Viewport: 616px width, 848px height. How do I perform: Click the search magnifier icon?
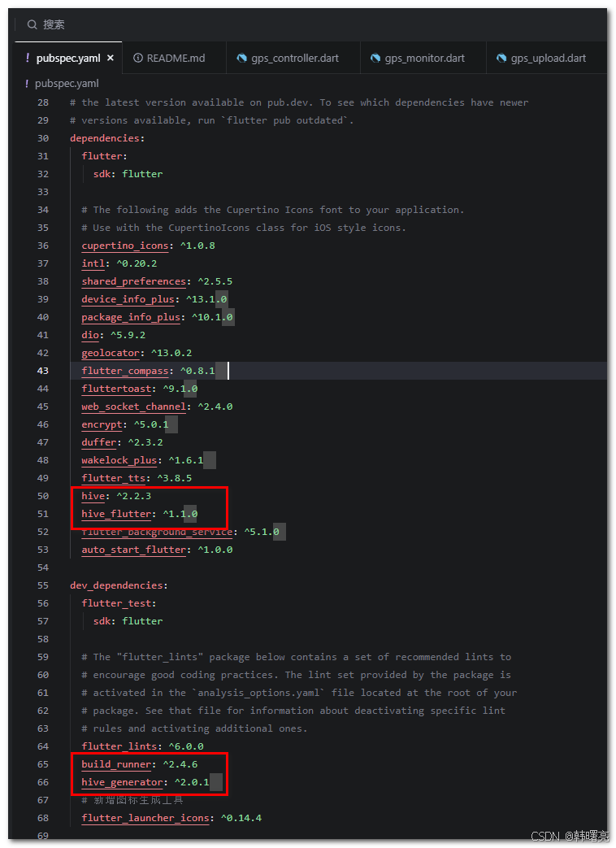point(32,24)
